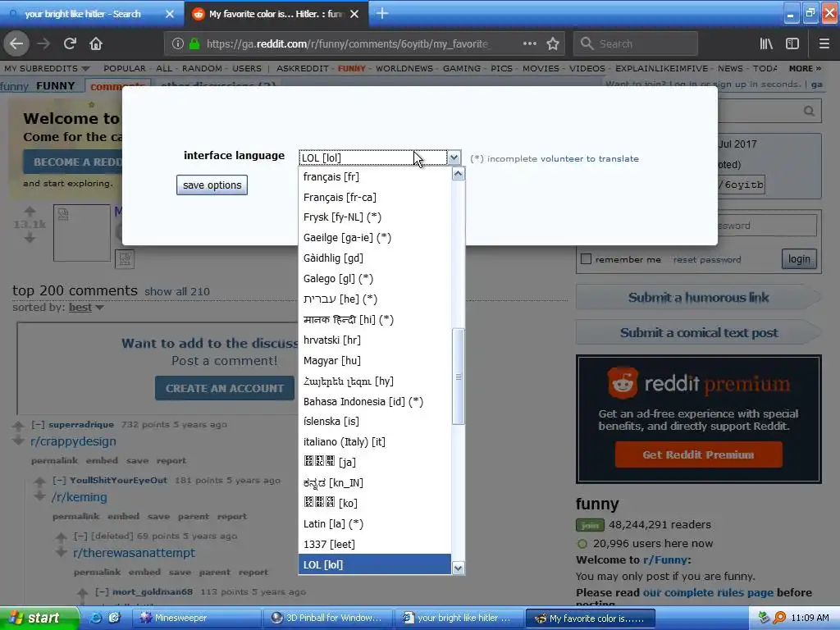
Task: Open r/crappydesign link
Action: pos(73,441)
